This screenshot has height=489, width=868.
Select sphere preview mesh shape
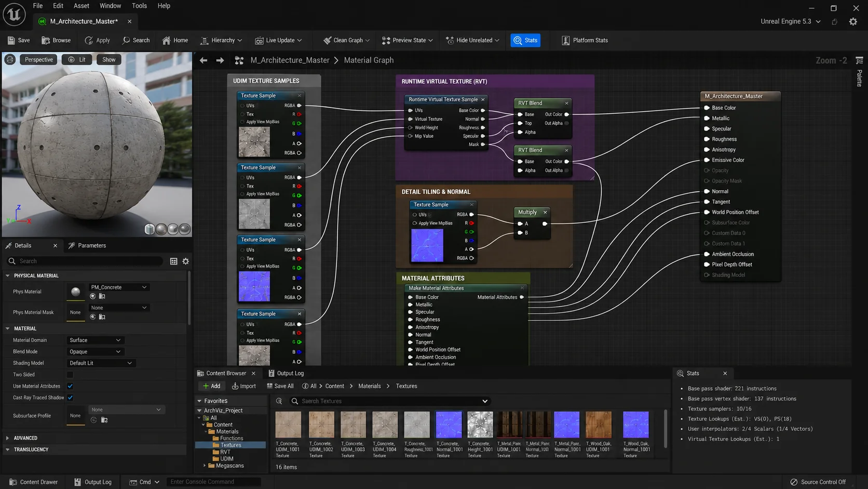tap(161, 229)
